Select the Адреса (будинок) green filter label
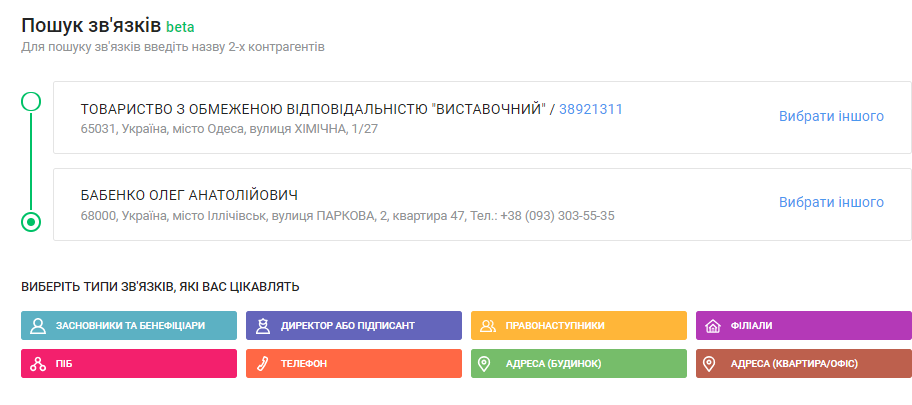The image size is (912, 405). point(578,364)
